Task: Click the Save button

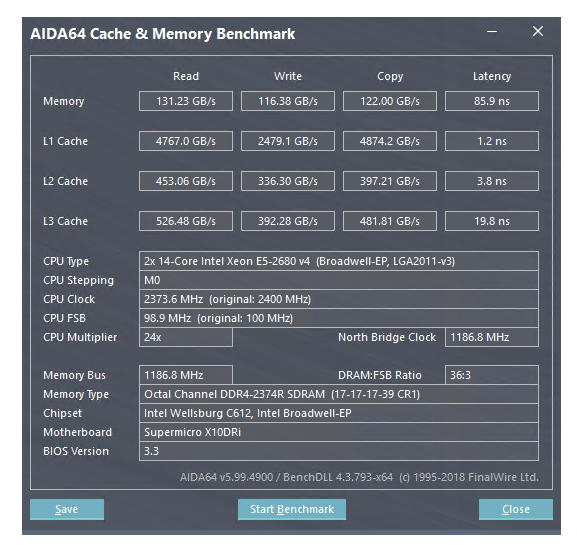Action: tap(67, 509)
